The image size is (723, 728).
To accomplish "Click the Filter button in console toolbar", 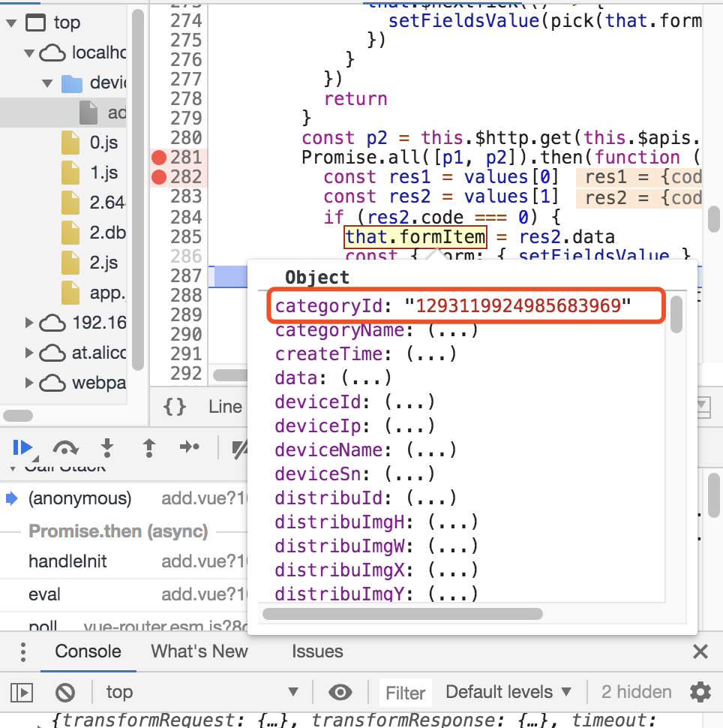I will pos(405,691).
